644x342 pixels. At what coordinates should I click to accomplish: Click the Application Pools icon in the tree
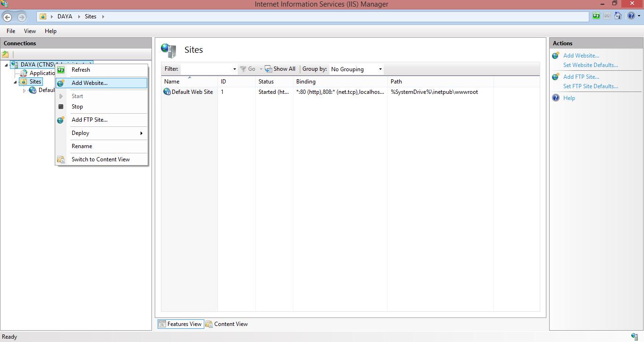24,73
